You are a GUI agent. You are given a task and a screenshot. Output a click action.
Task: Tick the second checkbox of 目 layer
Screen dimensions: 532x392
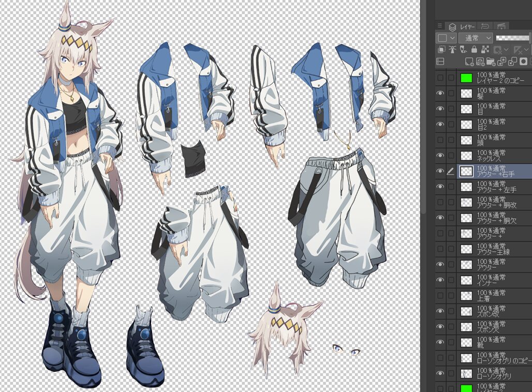451,109
